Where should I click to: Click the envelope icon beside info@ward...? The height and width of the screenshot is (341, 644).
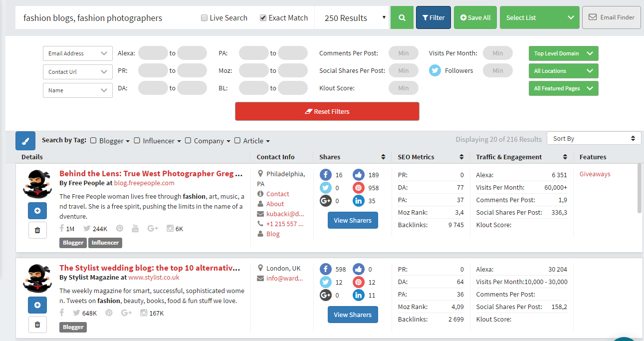(x=260, y=278)
